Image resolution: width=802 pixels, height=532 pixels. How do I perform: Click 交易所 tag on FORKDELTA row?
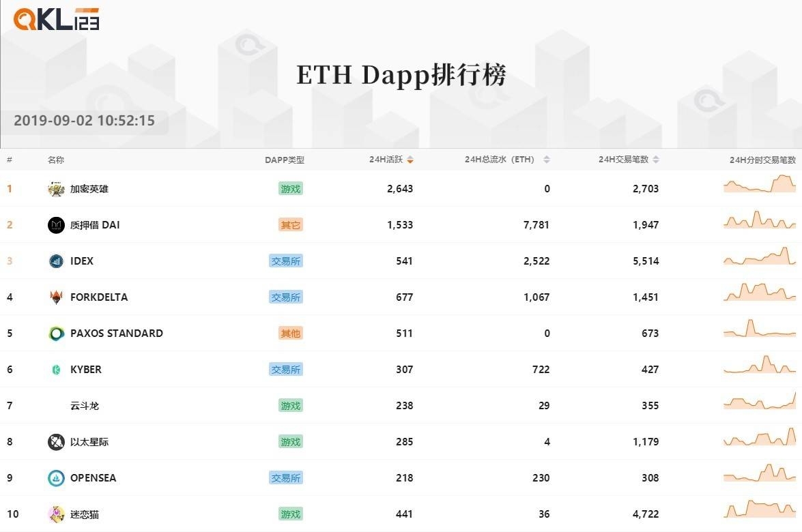[286, 297]
